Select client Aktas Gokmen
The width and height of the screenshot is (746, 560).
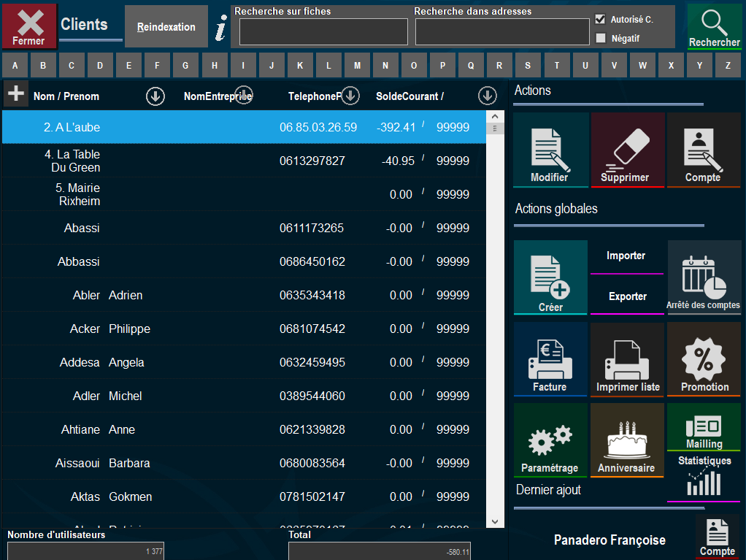(244, 496)
